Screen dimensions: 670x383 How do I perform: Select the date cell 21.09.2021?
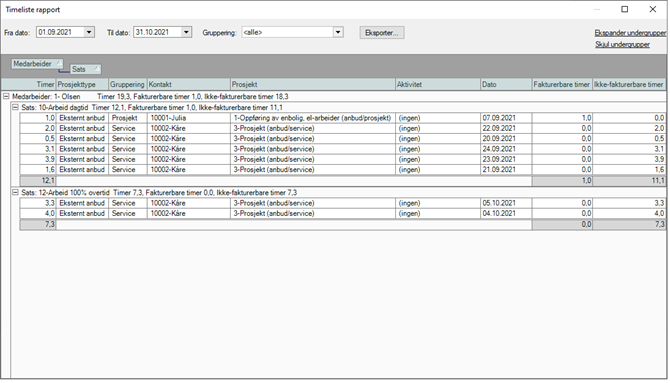506,169
